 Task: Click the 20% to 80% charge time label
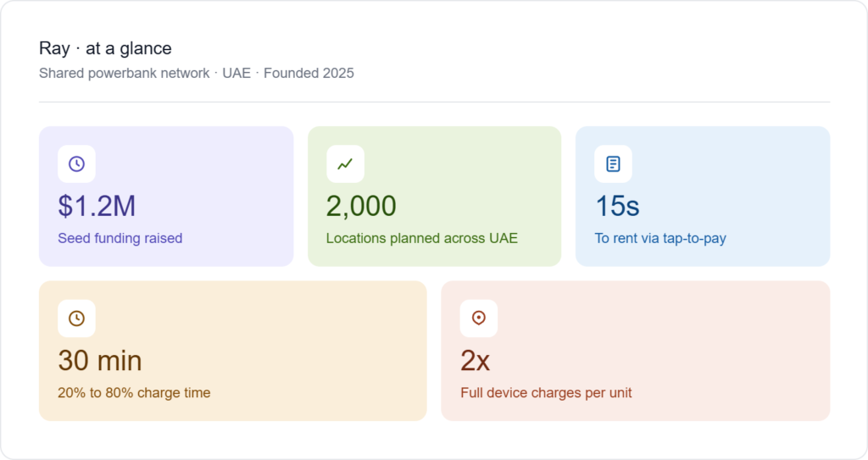click(134, 393)
